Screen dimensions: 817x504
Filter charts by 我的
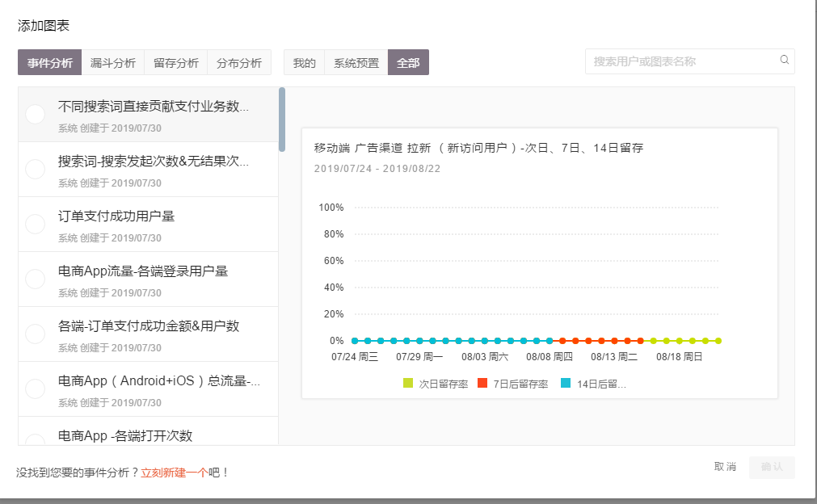[303, 61]
